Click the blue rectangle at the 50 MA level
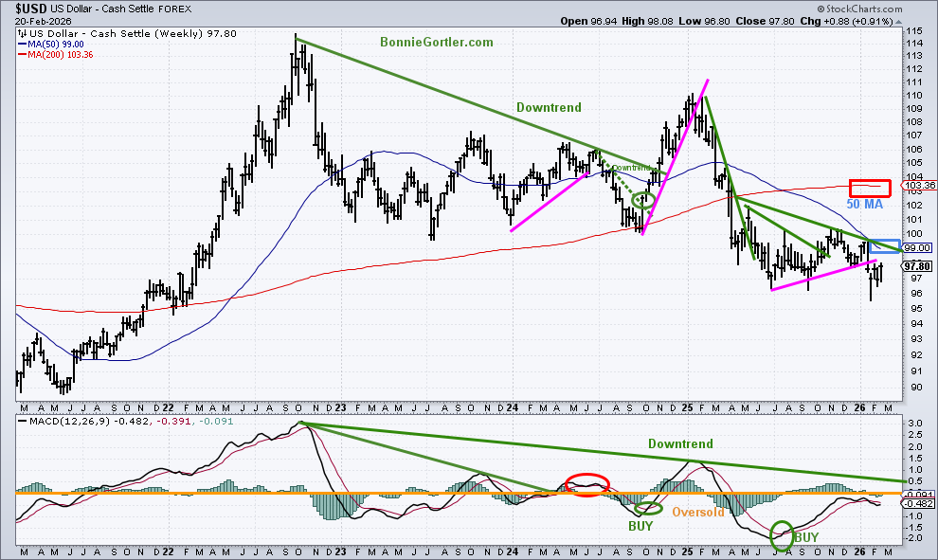The image size is (938, 560). pyautogui.click(x=884, y=246)
